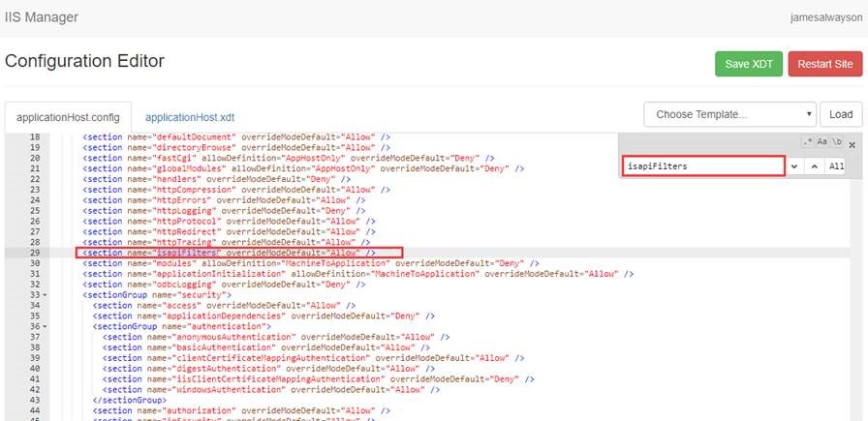Collapse the authentication sectionGroup fold arrow at line 36
Screen dimensions: 868x421
coord(46,326)
